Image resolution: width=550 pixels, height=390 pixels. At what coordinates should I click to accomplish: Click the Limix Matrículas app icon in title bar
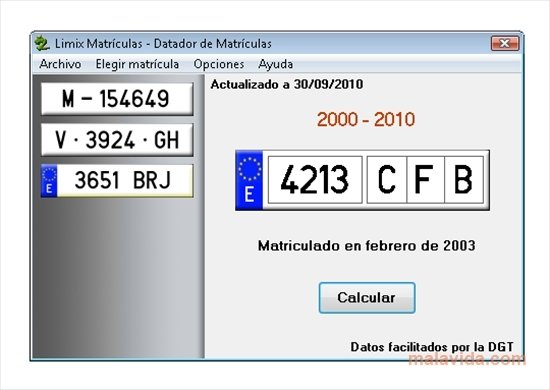(x=42, y=44)
